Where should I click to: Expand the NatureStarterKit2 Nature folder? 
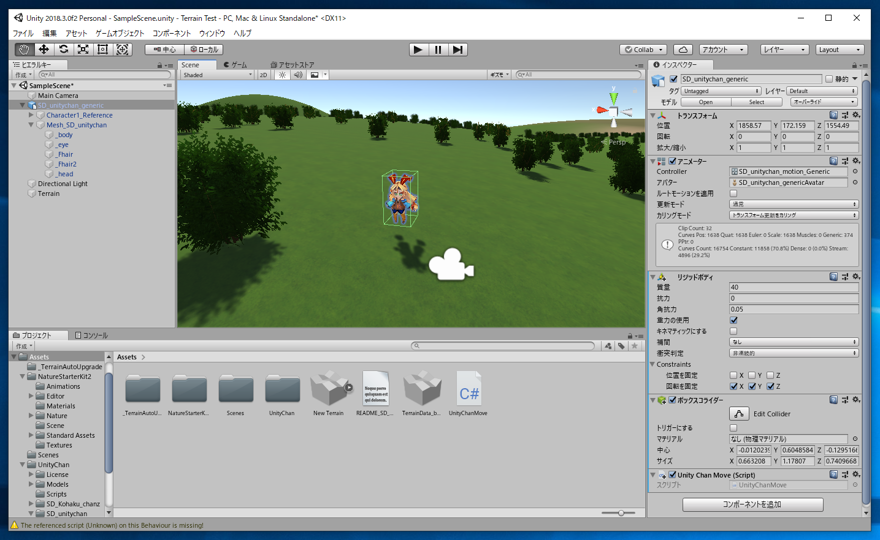coord(31,415)
